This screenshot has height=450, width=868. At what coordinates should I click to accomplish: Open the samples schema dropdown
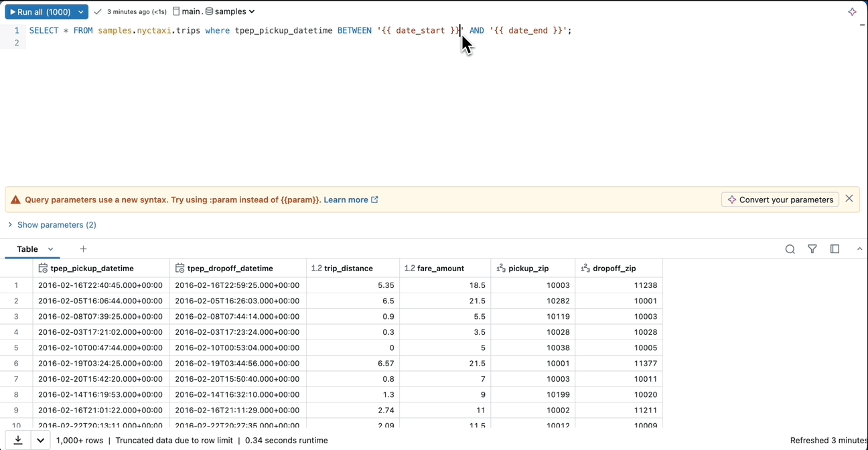[x=230, y=11]
